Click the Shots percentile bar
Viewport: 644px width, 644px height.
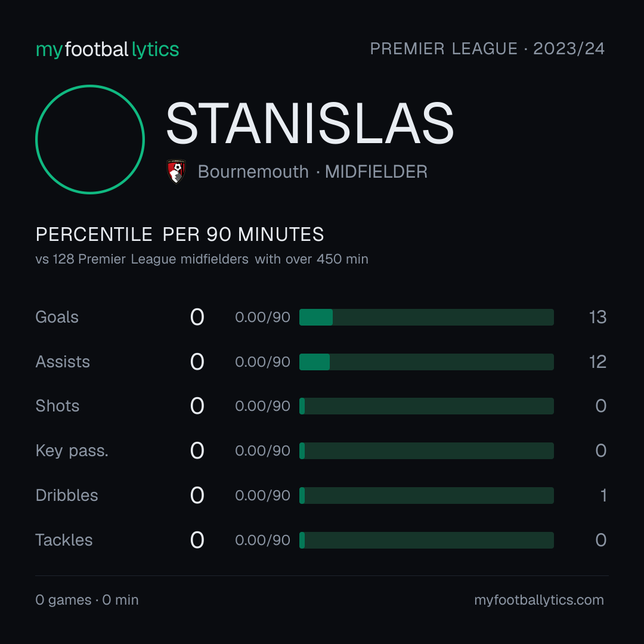point(426,406)
